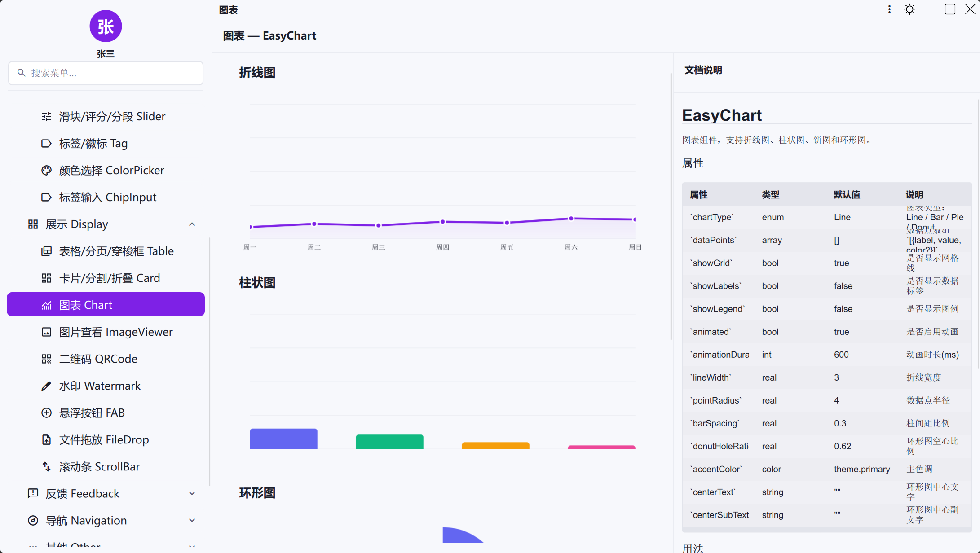Click the user name 张三
980x553 pixels.
click(x=106, y=54)
